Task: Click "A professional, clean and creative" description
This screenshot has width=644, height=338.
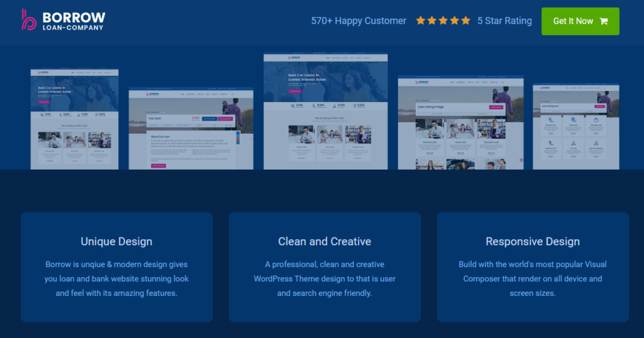Action: [x=325, y=278]
